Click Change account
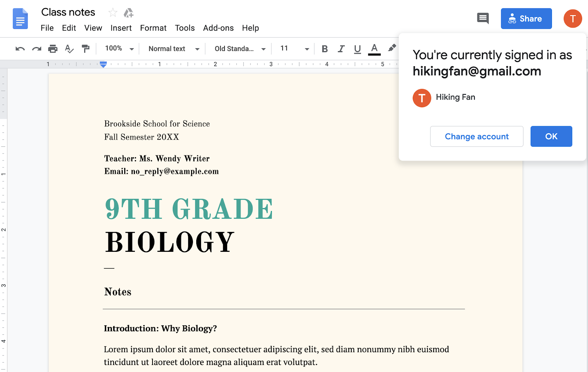The width and height of the screenshot is (588, 372). pyautogui.click(x=477, y=136)
